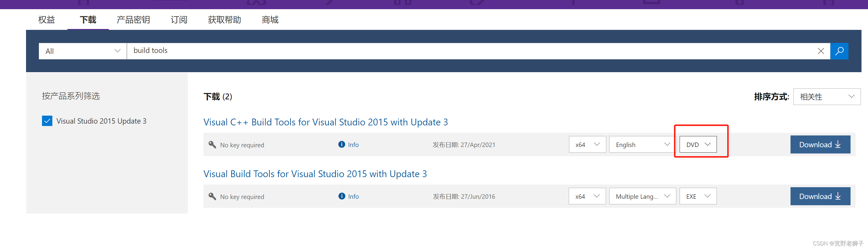Image resolution: width=868 pixels, height=249 pixels.
Task: Click the 排序方式 label
Action: 771,97
